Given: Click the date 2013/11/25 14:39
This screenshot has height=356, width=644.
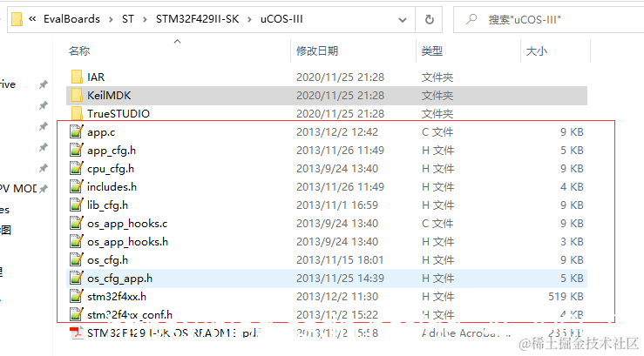Looking at the screenshot, I should pyautogui.click(x=340, y=279).
